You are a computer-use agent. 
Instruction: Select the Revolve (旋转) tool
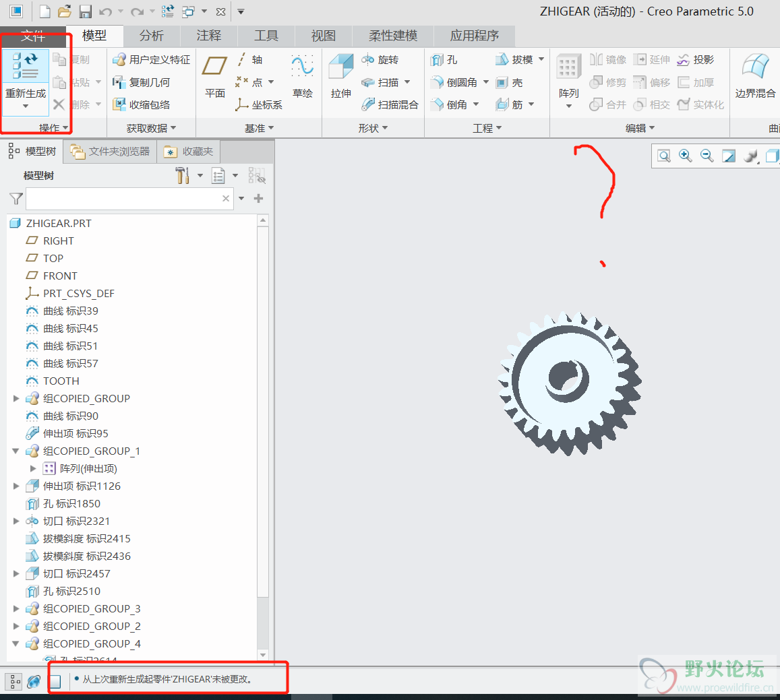pyautogui.click(x=380, y=60)
